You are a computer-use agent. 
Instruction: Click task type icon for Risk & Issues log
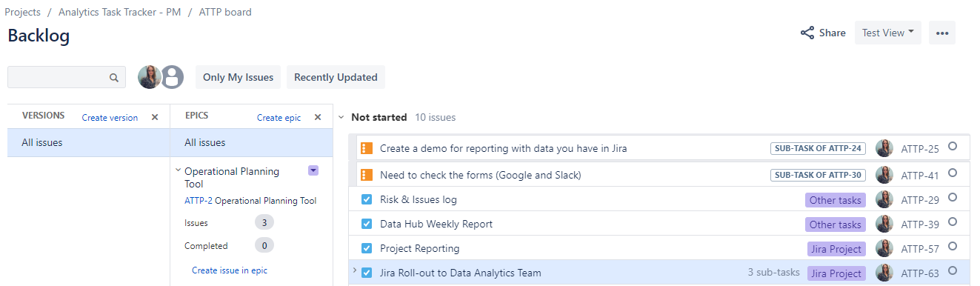click(x=366, y=199)
